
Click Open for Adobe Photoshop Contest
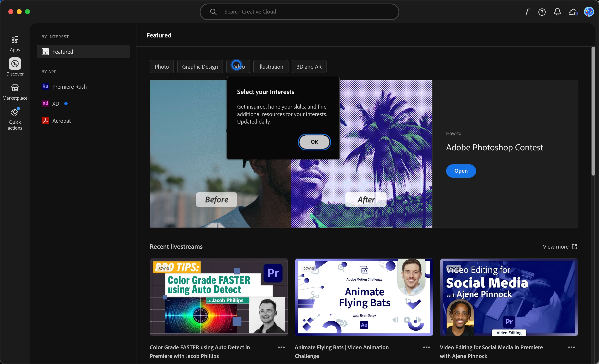click(x=461, y=171)
